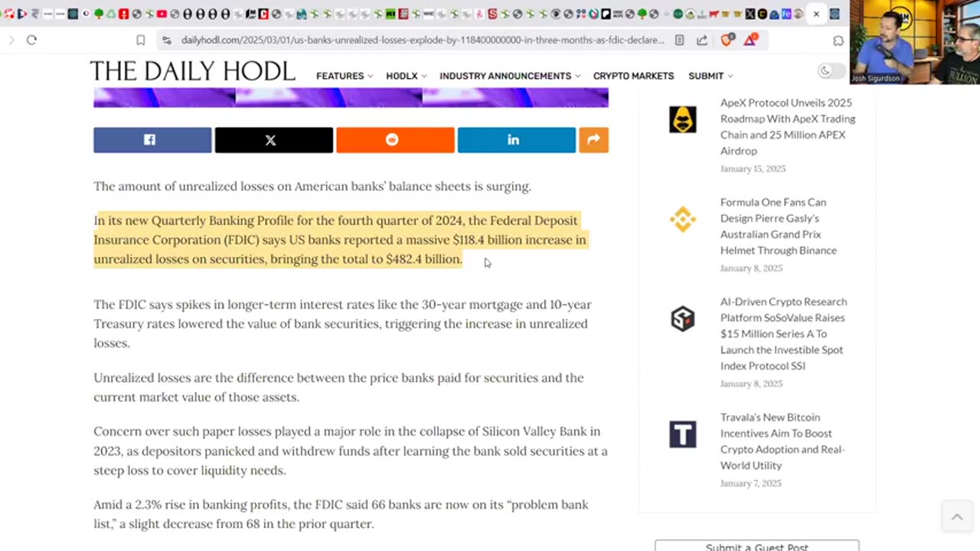Open The Daily Hodl homepage logo
Screen dimensions: 980x551
point(192,72)
